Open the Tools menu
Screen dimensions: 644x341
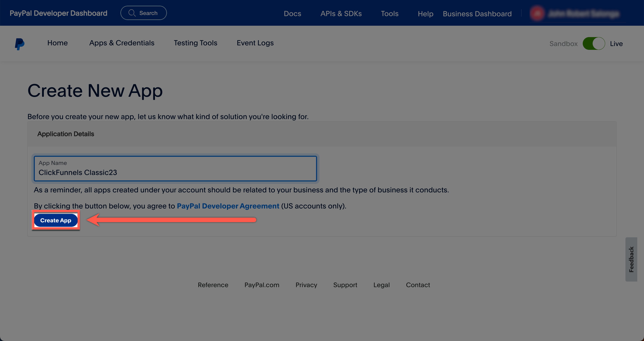[390, 13]
